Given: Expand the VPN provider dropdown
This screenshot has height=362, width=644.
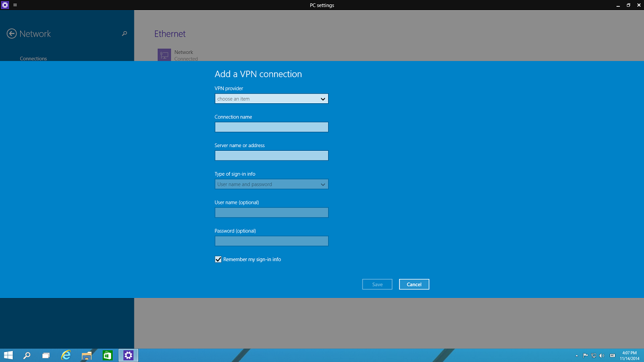Looking at the screenshot, I should click(271, 99).
